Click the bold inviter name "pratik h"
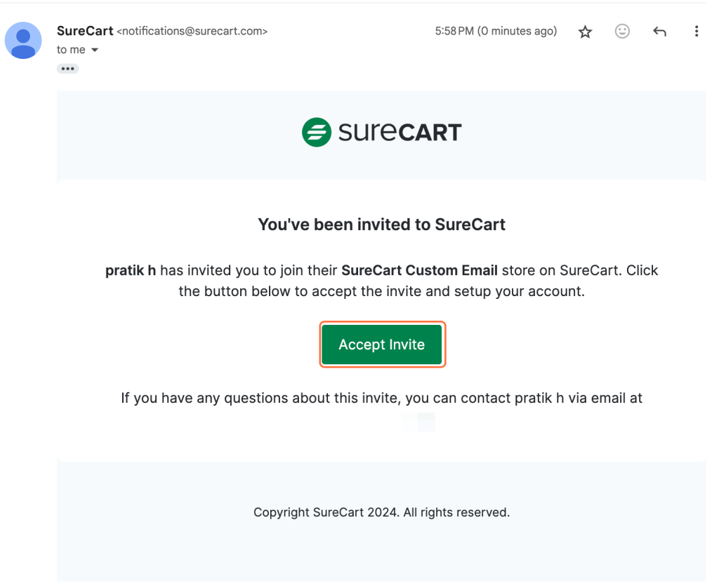 pyautogui.click(x=131, y=270)
